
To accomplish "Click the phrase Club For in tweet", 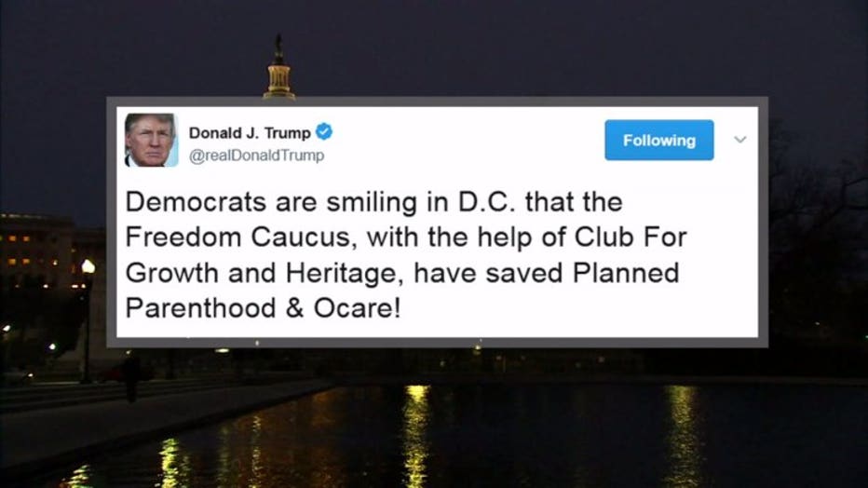I will point(631,237).
